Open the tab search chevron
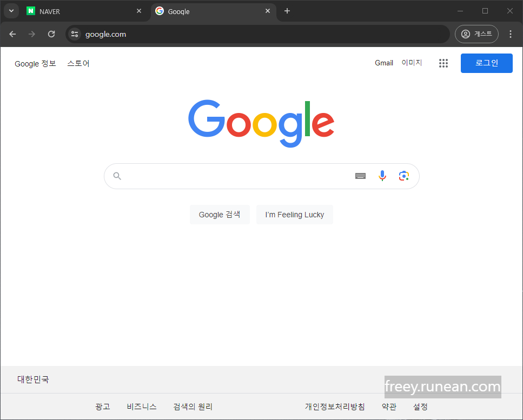The image size is (523, 420). [x=11, y=11]
